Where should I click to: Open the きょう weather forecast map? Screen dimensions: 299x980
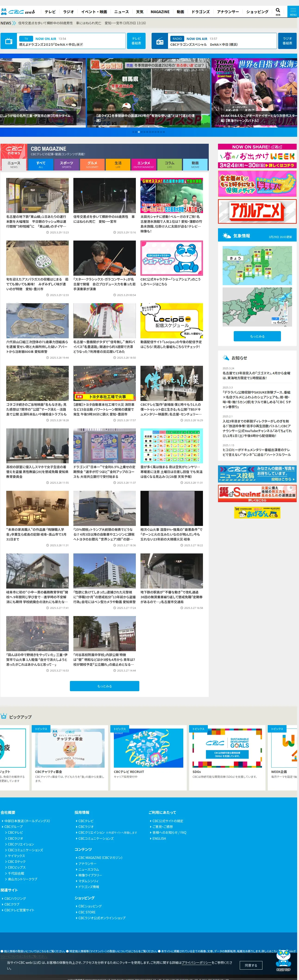pyautogui.click(x=257, y=266)
